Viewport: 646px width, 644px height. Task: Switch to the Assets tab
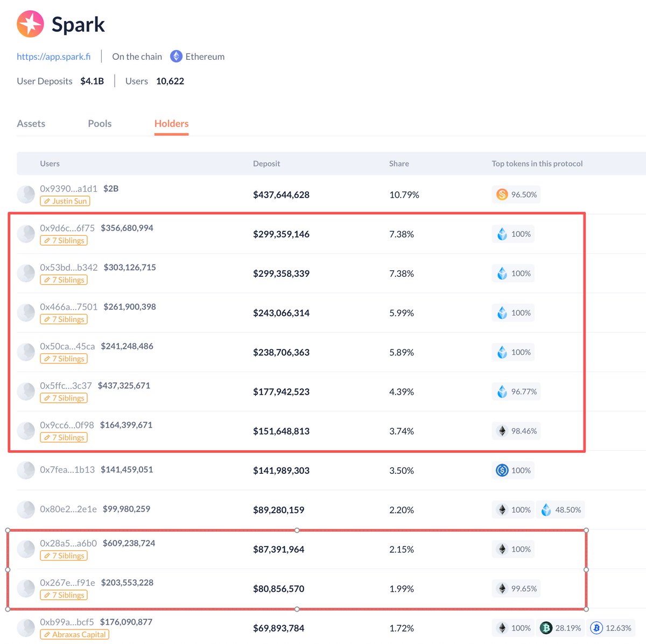(x=31, y=123)
